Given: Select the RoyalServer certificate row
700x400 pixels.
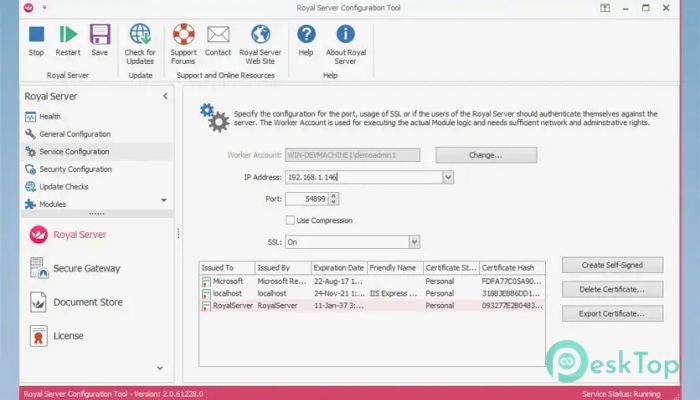Looking at the screenshot, I should pyautogui.click(x=372, y=306).
